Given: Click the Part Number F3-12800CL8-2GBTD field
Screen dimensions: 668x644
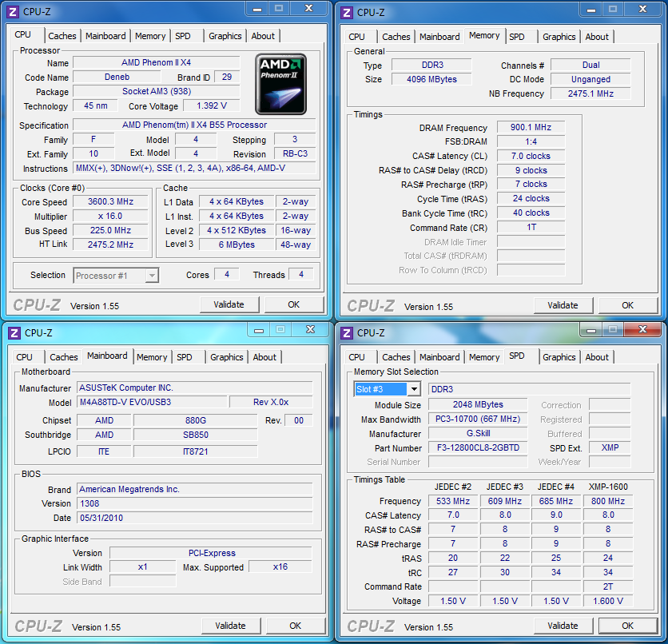Looking at the screenshot, I should pyautogui.click(x=478, y=447).
